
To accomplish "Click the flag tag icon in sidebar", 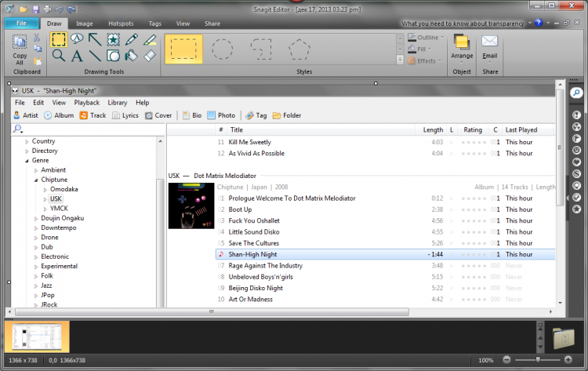I will coord(576,138).
